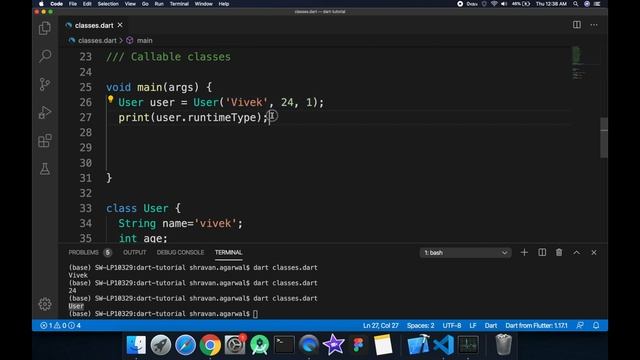Close the classes.dart editor tab
The image size is (640, 360).
tap(120, 25)
